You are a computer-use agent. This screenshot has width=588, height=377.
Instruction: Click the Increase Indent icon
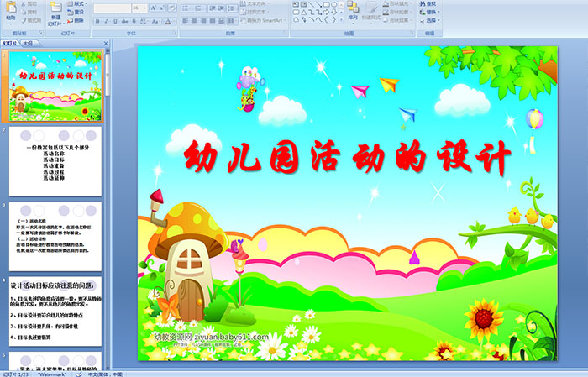221,8
